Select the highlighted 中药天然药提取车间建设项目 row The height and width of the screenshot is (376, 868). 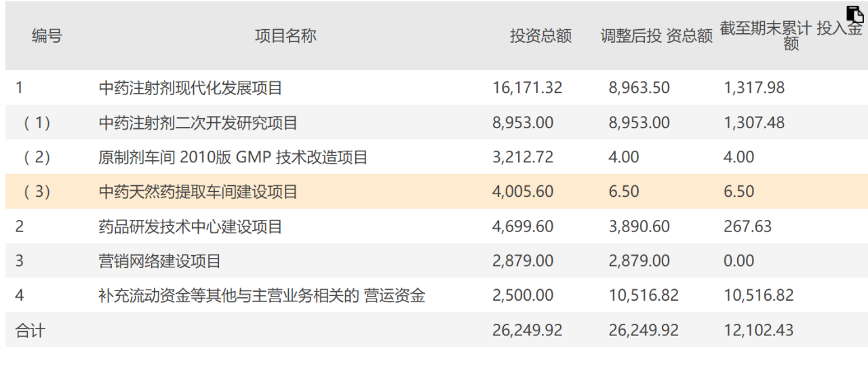pos(198,192)
